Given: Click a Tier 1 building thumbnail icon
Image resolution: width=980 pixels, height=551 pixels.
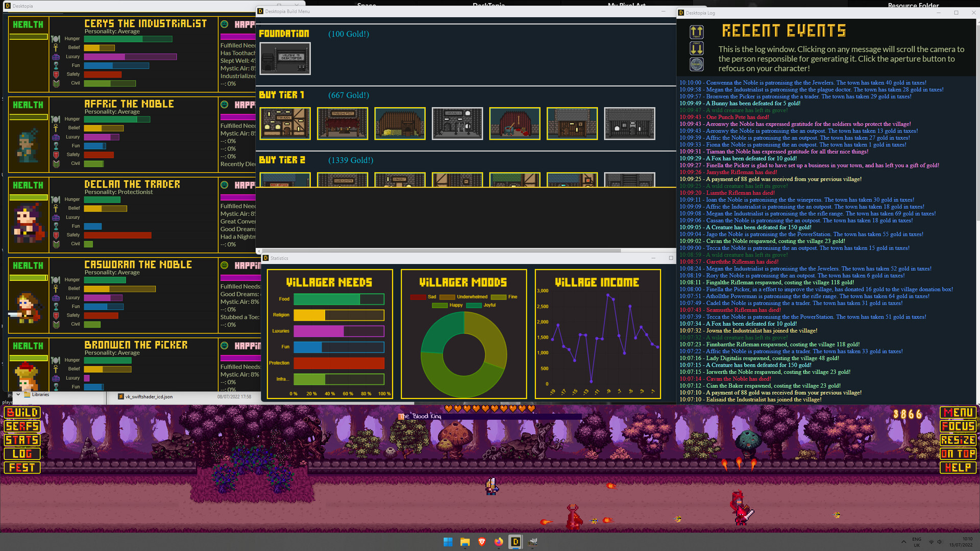Looking at the screenshot, I should 285,123.
